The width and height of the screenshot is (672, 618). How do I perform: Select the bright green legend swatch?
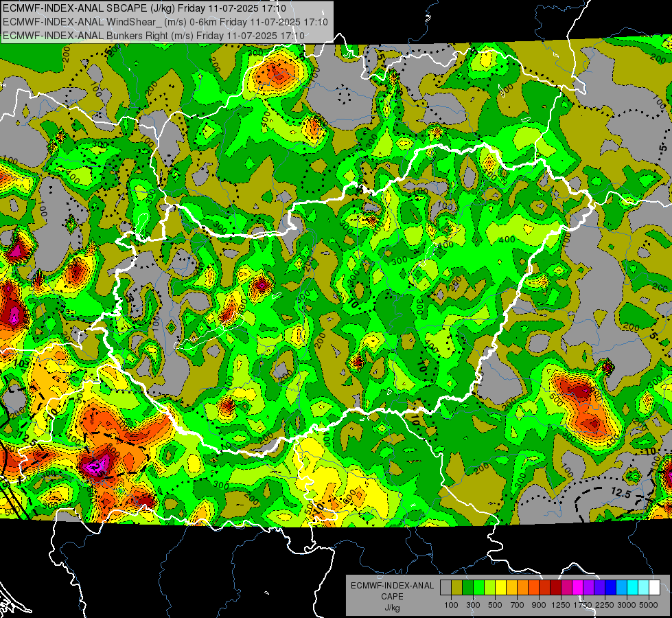click(478, 587)
